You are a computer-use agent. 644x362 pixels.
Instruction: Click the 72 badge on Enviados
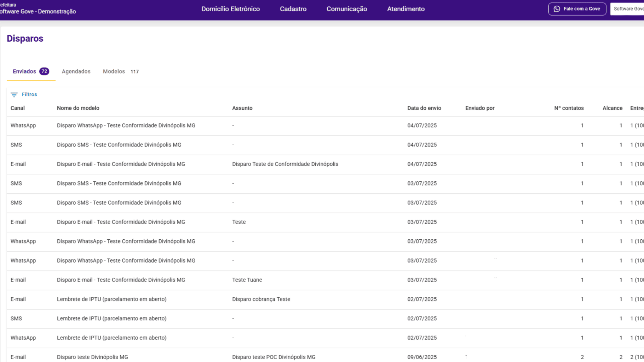(x=44, y=71)
